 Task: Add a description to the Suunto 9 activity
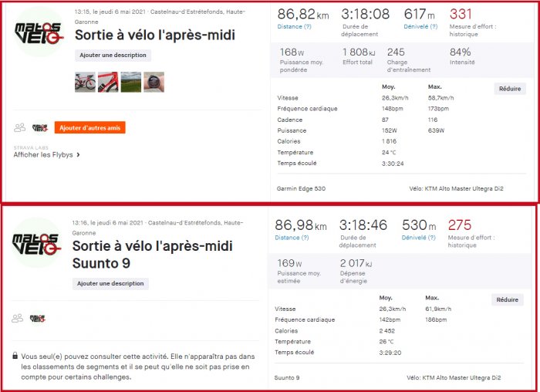pos(110,283)
